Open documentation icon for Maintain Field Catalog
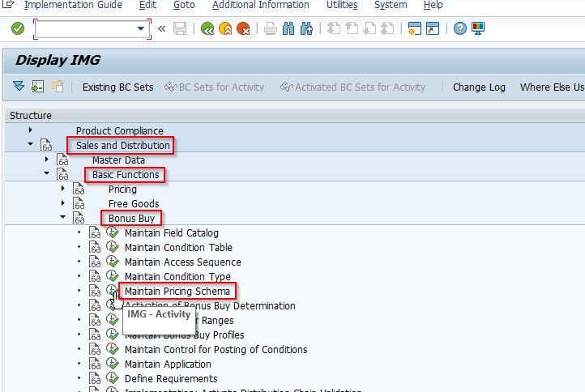The width and height of the screenshot is (585, 392). pyautogui.click(x=95, y=232)
